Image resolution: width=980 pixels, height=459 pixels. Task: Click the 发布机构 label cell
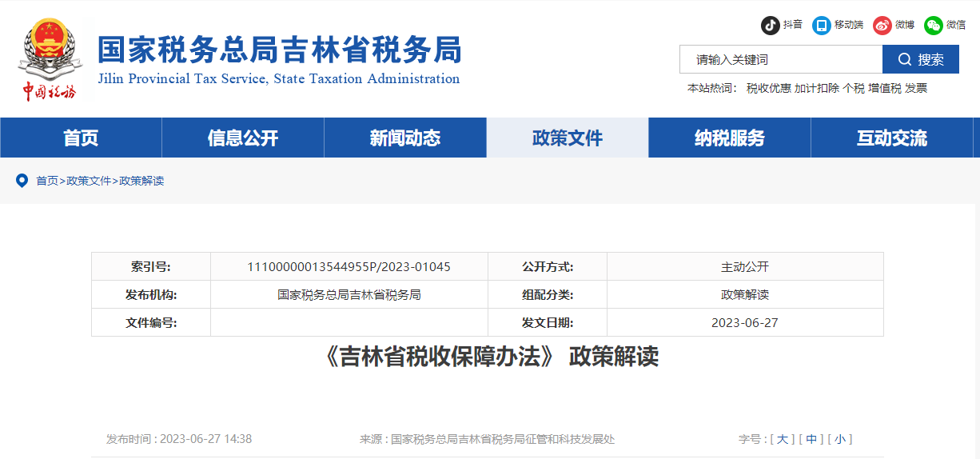[x=151, y=295]
